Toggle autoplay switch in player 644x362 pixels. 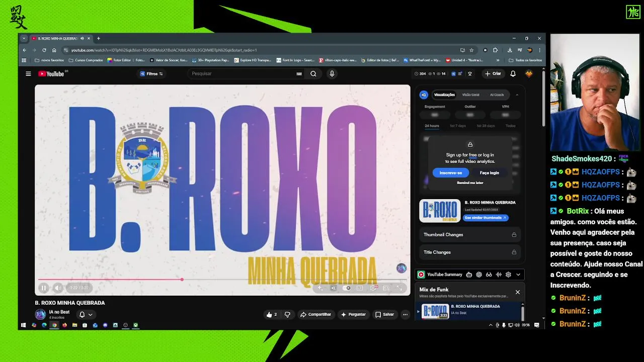coord(347,288)
